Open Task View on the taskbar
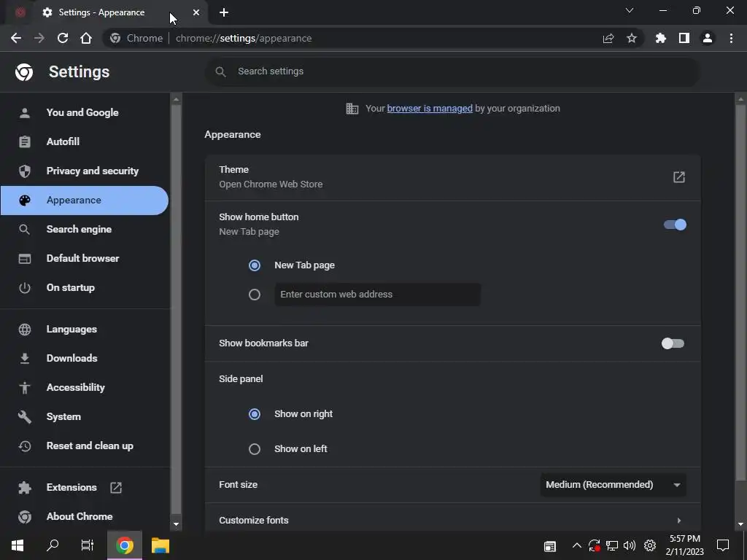Image resolution: width=747 pixels, height=560 pixels. (x=88, y=545)
